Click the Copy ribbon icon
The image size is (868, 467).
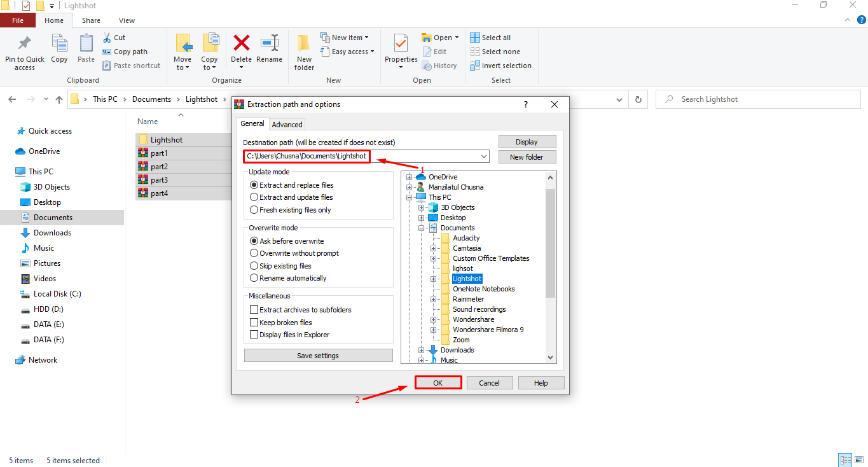tap(59, 43)
